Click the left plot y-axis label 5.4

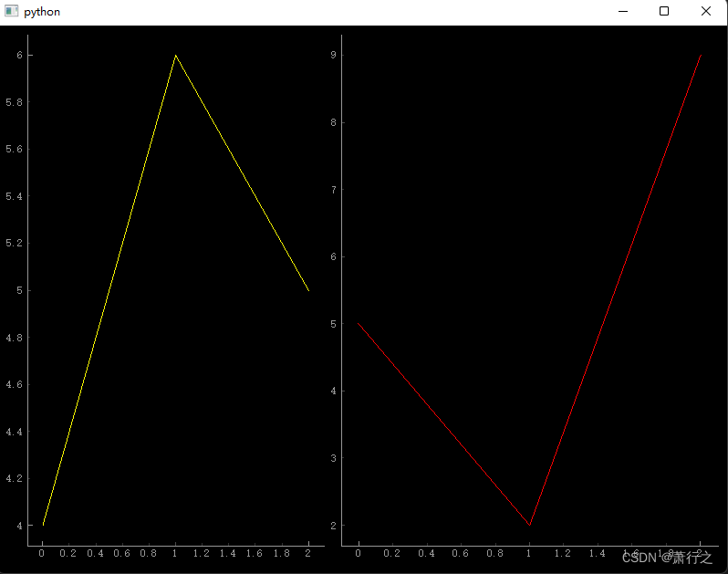(14, 196)
